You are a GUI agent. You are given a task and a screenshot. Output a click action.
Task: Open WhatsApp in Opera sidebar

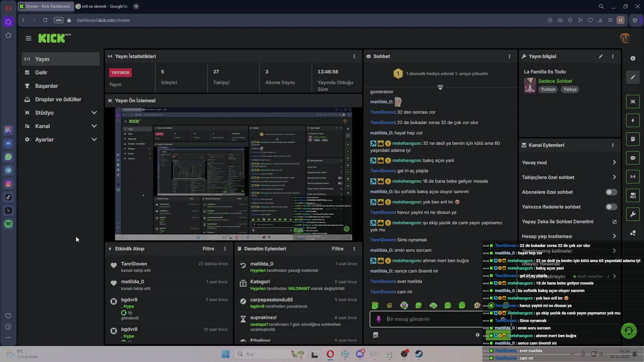click(x=8, y=157)
